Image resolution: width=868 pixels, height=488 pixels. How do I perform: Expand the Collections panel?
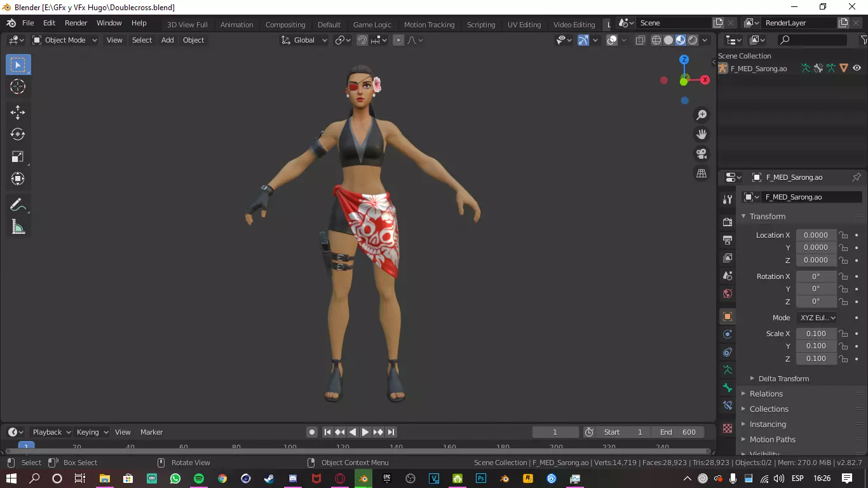click(x=769, y=409)
